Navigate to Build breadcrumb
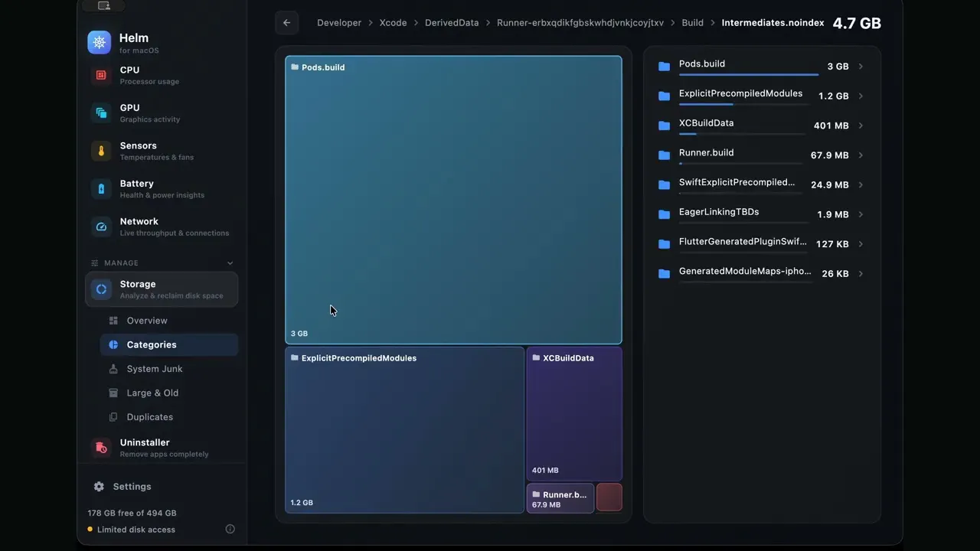This screenshot has width=980, height=551. click(x=693, y=23)
